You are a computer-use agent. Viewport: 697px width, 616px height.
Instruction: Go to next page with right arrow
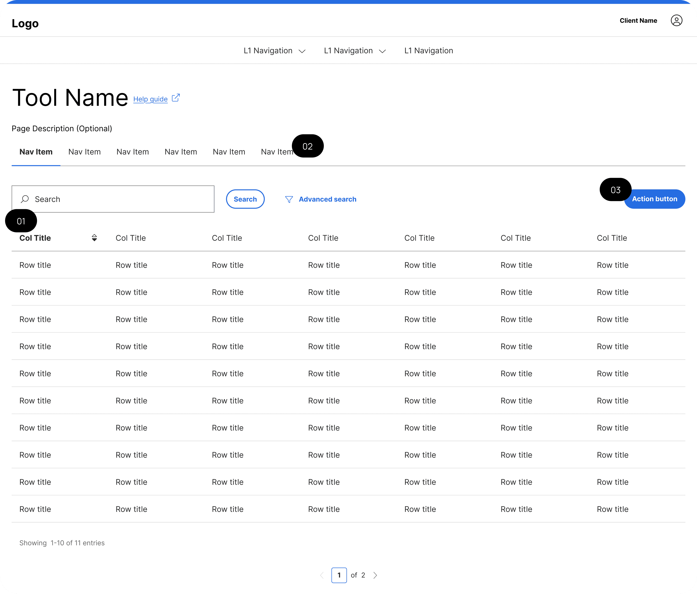[375, 575]
